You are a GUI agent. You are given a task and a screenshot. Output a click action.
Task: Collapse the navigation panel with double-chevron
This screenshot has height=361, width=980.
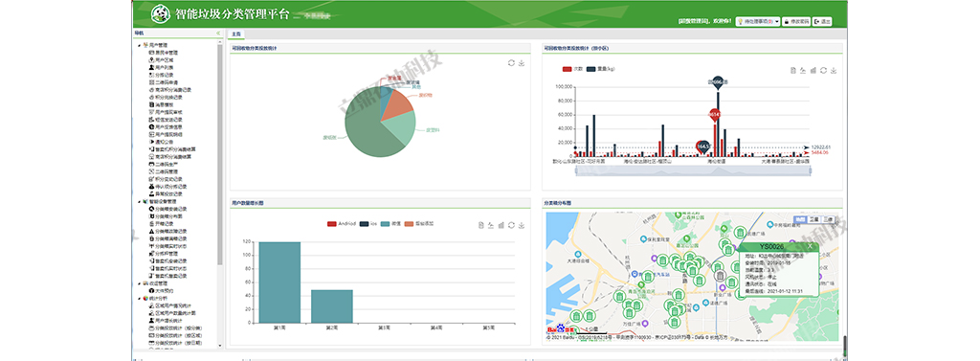(218, 33)
